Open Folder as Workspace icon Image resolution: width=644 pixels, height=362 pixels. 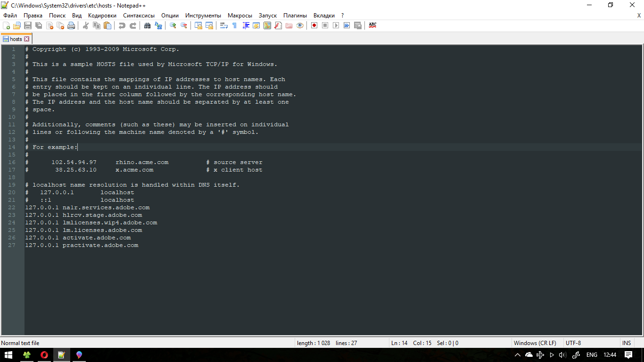tap(289, 25)
